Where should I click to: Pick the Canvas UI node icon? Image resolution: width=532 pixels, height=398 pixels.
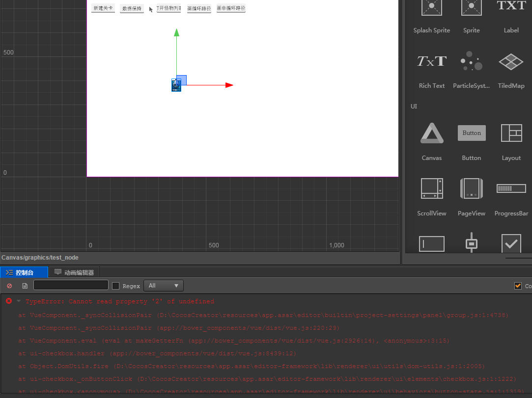click(x=432, y=133)
